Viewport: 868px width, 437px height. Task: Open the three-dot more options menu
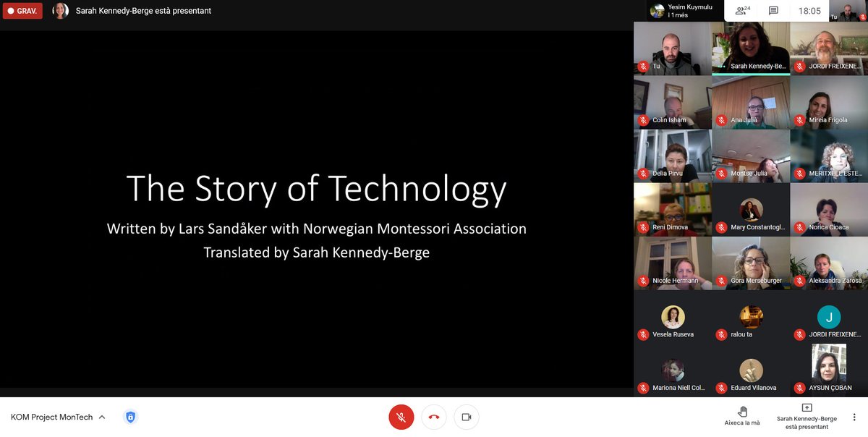click(854, 417)
